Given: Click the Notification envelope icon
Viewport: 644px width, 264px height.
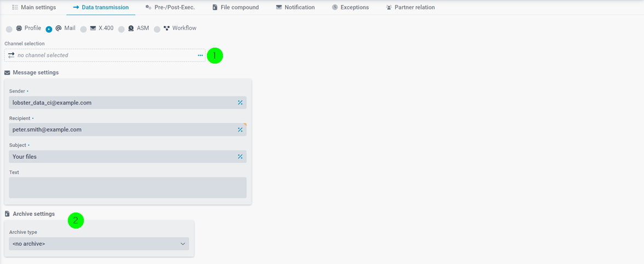Looking at the screenshot, I should [x=279, y=7].
